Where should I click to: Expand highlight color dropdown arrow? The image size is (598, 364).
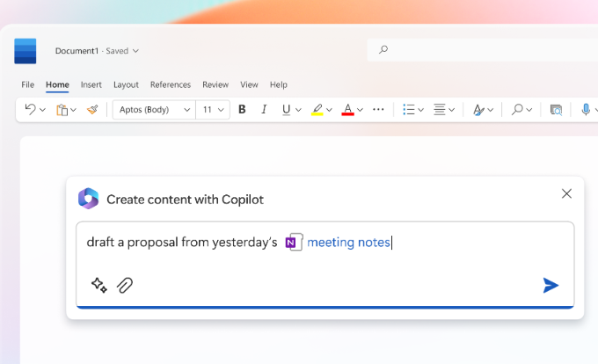(329, 110)
